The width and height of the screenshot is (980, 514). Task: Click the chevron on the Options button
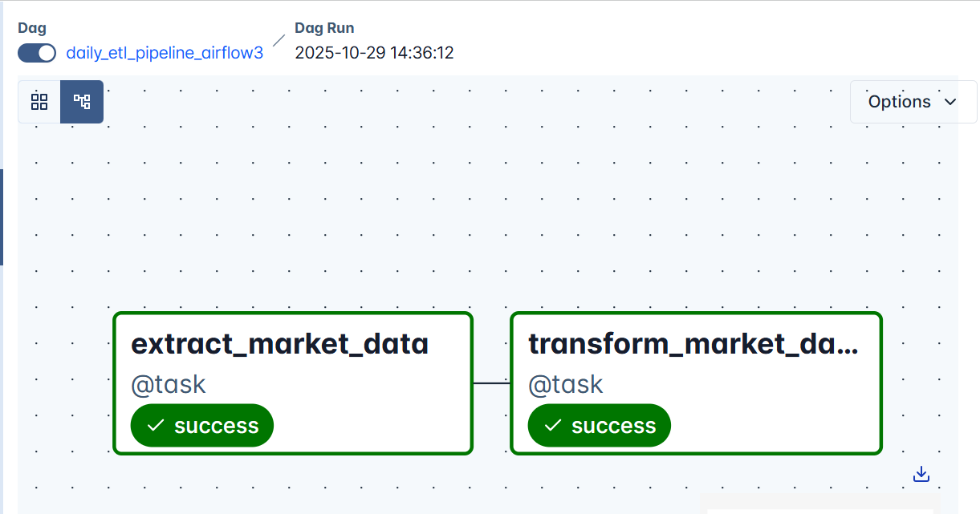coord(951,102)
